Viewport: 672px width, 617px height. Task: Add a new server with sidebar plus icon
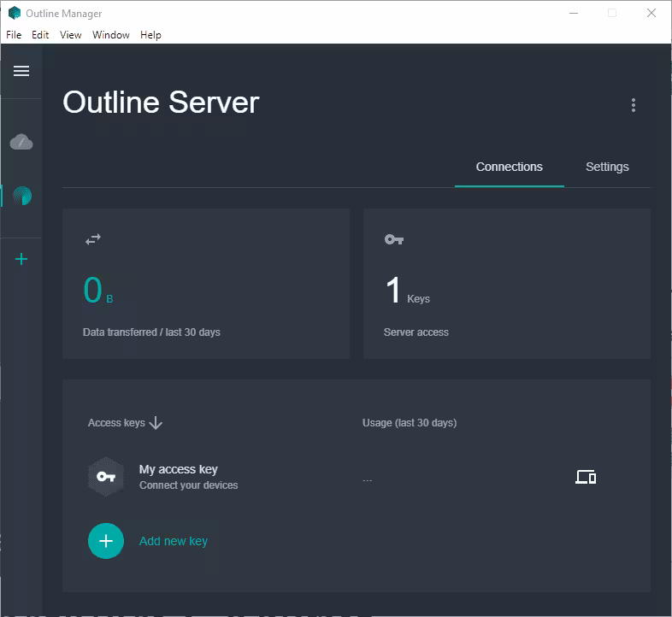(x=21, y=259)
